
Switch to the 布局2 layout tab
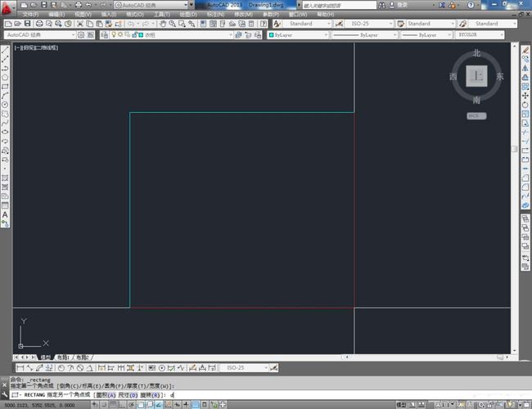pyautogui.click(x=82, y=357)
